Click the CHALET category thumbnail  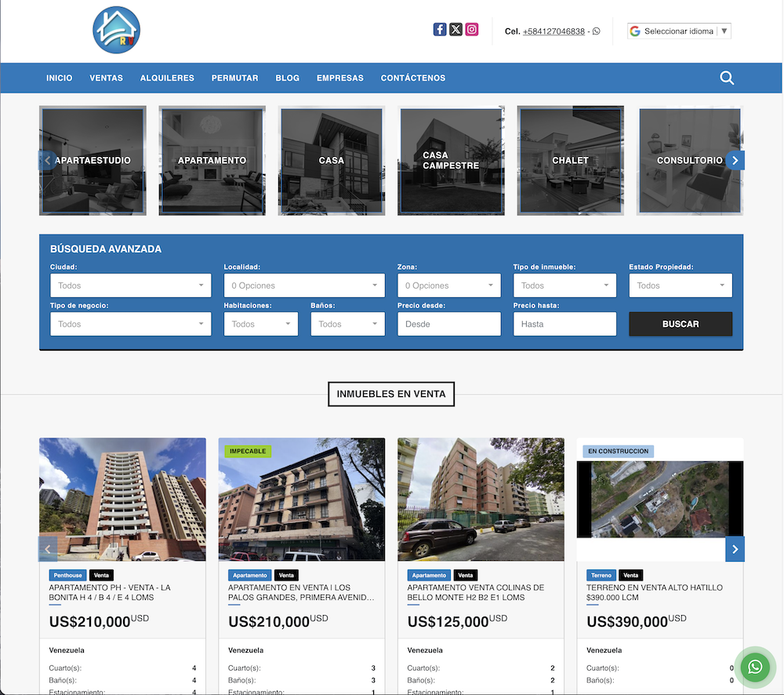(570, 160)
